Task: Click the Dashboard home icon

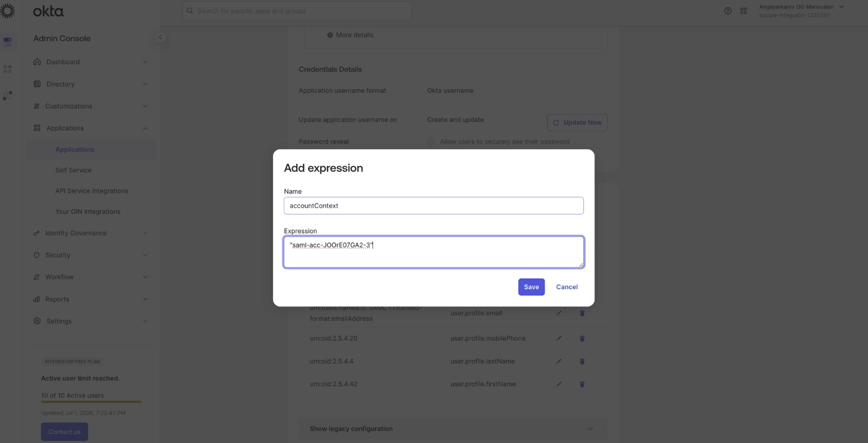Action: [x=37, y=61]
